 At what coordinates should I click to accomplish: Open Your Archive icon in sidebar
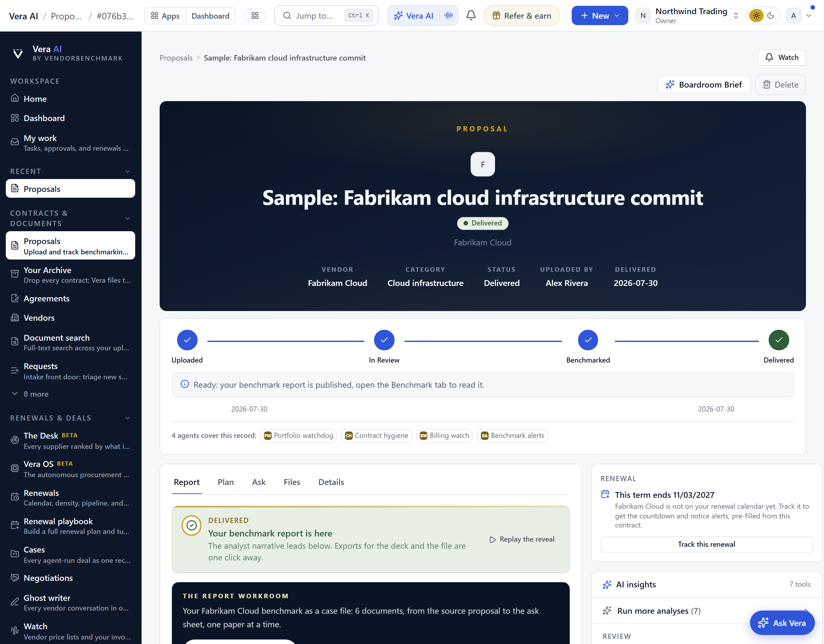(x=15, y=274)
